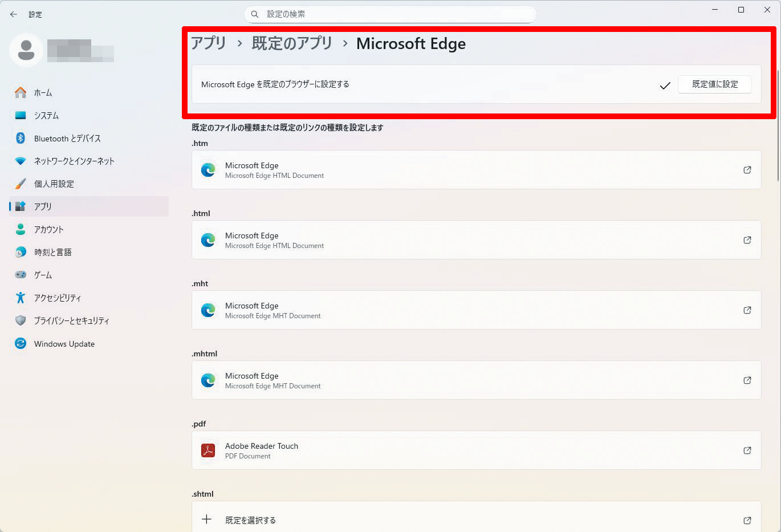Image resolution: width=781 pixels, height=532 pixels.
Task: Click the Adobe Reader Touch icon for .pdf
Action: pos(208,450)
